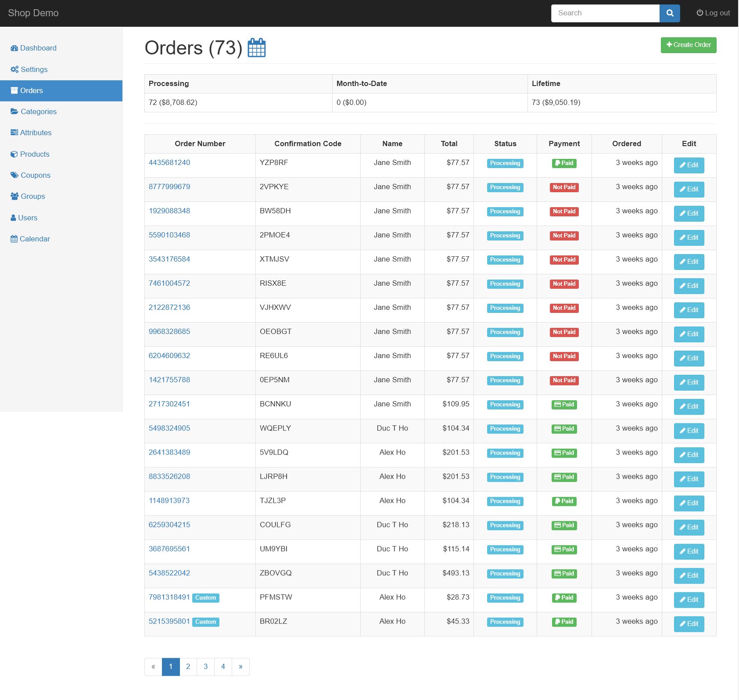Screen dimensions: 739x700
Task: Click the magnifying glass search button
Action: [x=670, y=13]
